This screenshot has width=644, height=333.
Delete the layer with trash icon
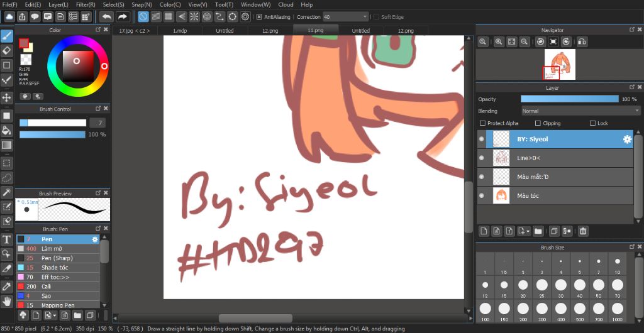(583, 231)
